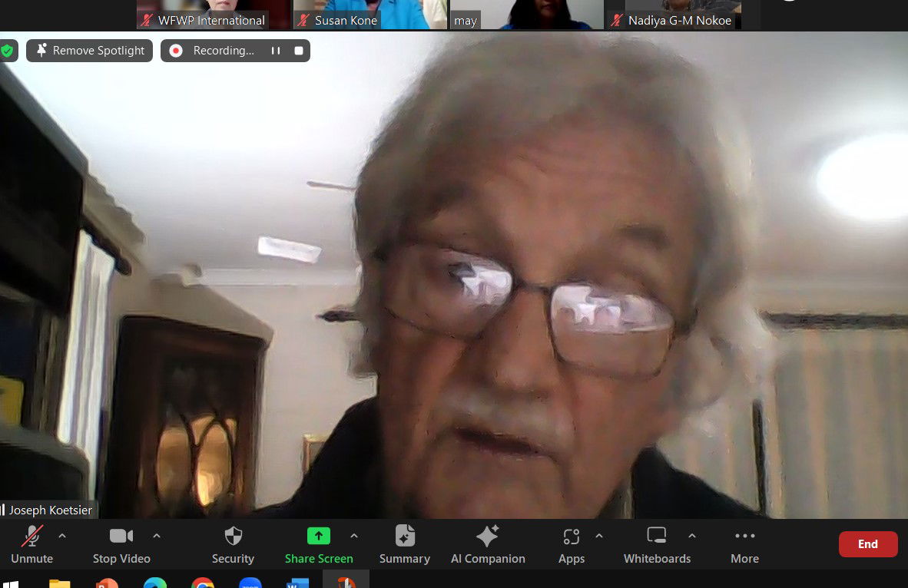The width and height of the screenshot is (908, 588).
Task: Select Nadiya G-M Nokoe participant thumbnail
Action: pos(684,15)
